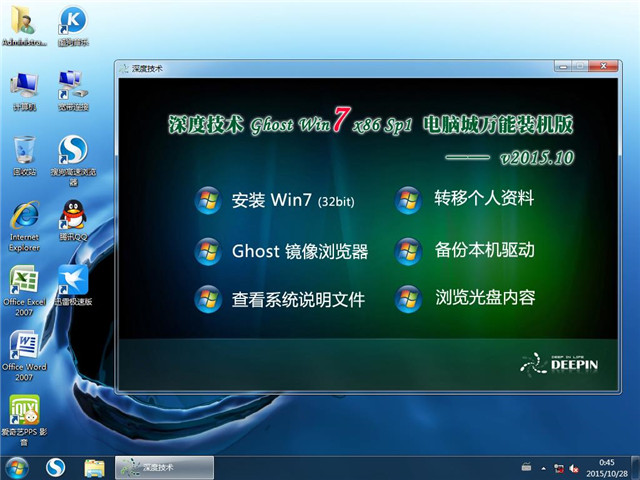This screenshot has height=480, width=640.
Task: Click the keyboard input method tray icon
Action: pyautogui.click(x=527, y=468)
